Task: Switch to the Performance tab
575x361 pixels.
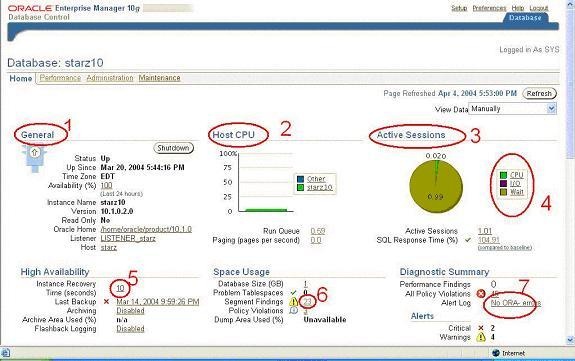Action: point(60,78)
